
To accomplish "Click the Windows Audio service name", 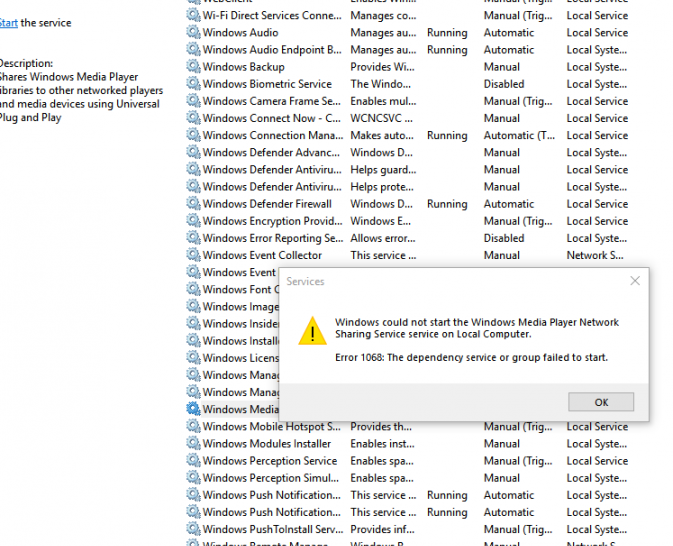I will click(x=240, y=33).
